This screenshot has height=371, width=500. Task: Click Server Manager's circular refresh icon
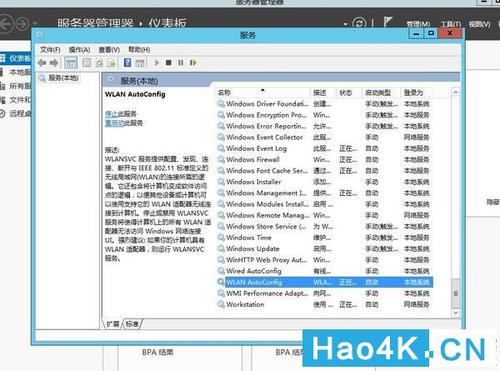tap(359, 23)
